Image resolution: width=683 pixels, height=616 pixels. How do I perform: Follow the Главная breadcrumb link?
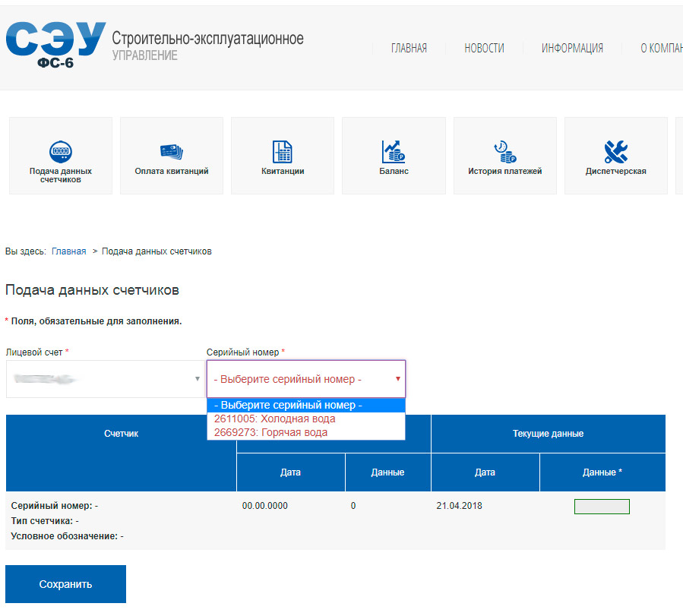[68, 251]
